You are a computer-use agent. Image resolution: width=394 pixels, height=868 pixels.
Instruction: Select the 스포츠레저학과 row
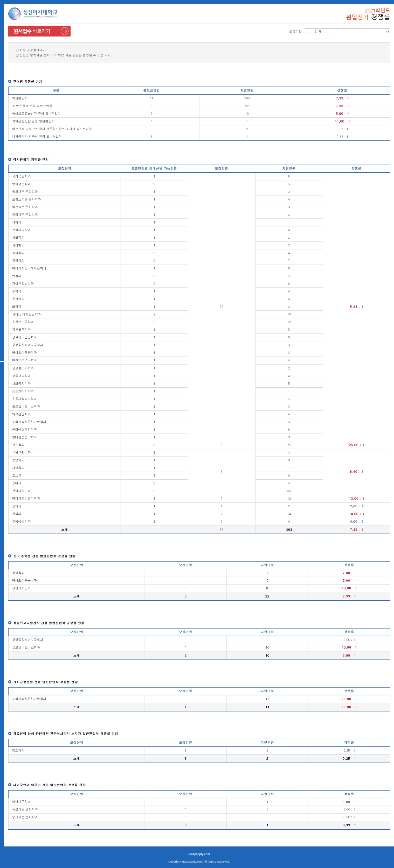click(199, 391)
